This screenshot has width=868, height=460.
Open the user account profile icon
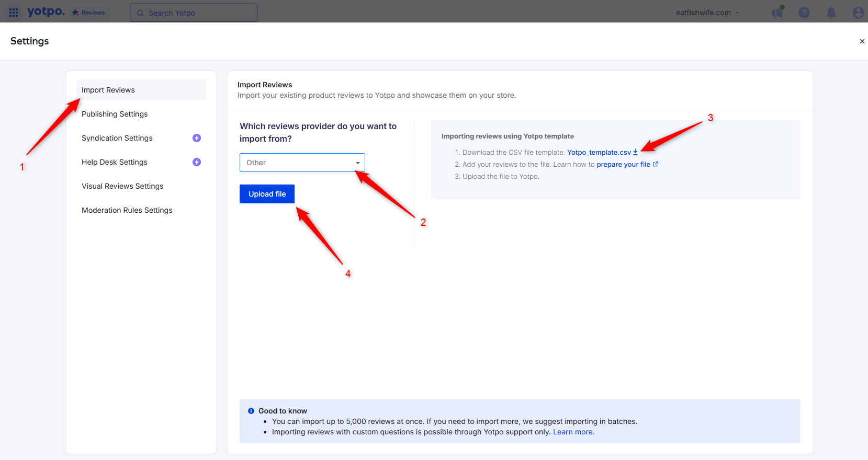point(858,13)
